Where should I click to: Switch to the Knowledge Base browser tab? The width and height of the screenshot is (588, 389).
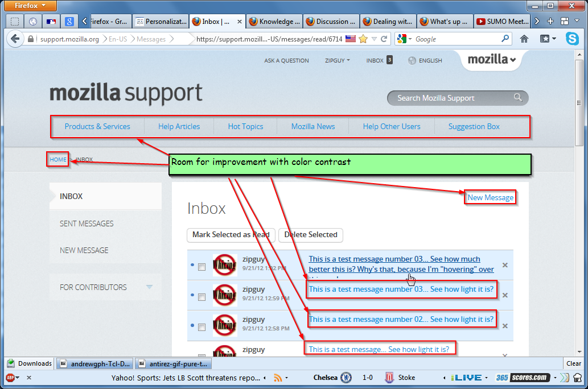pyautogui.click(x=273, y=22)
